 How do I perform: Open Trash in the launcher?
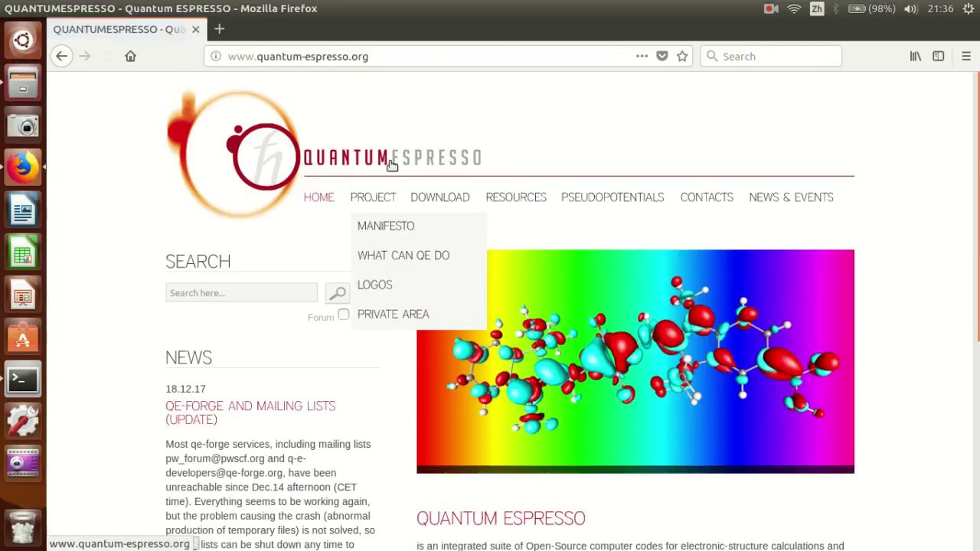pos(23,527)
